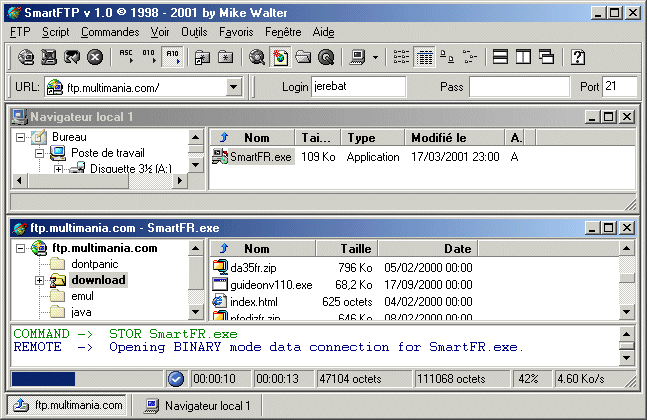Click the new remote browser page icon

[x=280, y=57]
